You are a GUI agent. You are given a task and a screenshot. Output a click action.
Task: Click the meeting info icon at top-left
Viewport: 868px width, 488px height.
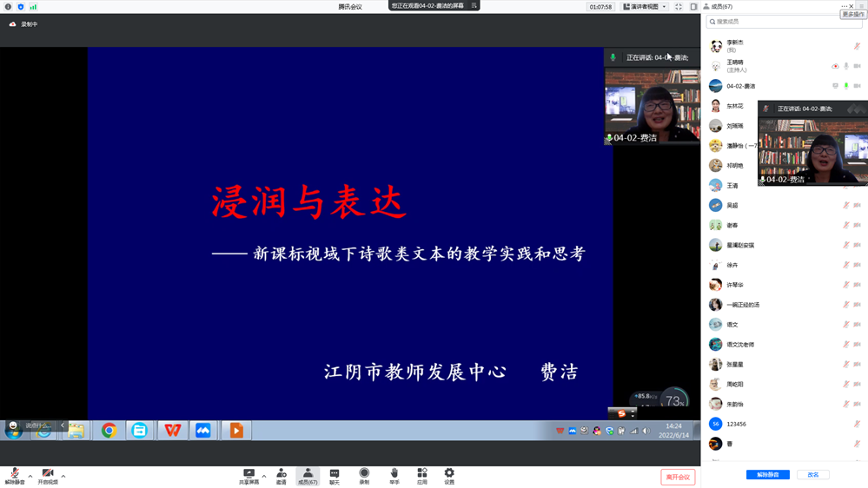tap(9, 7)
